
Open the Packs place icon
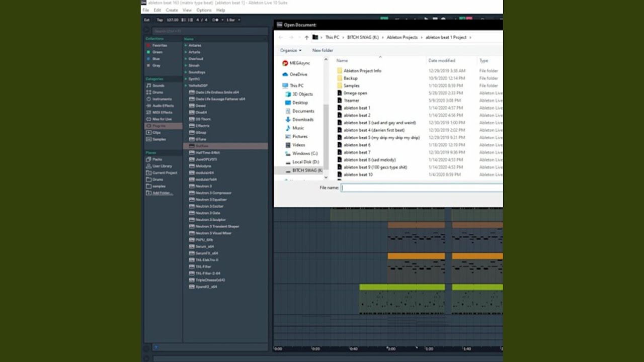[x=148, y=159]
